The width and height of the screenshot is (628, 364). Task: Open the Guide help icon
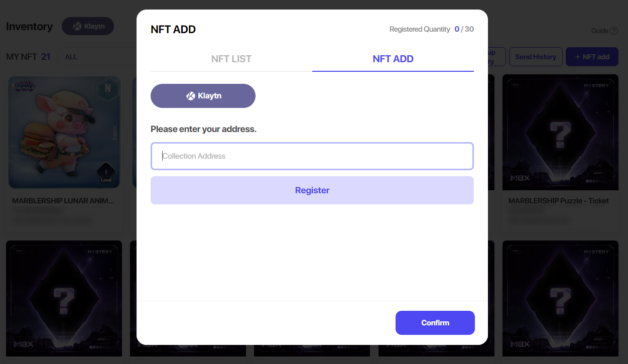click(613, 31)
